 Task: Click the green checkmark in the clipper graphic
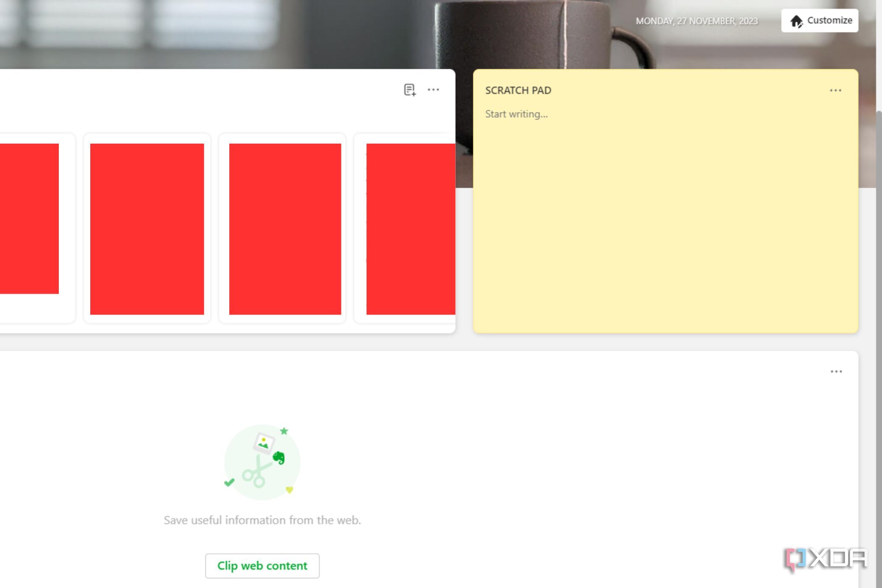pyautogui.click(x=229, y=482)
